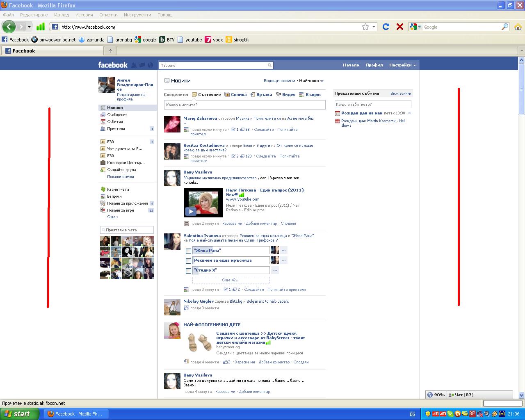
Task: Select the Снимка share option
Action: [x=235, y=94]
